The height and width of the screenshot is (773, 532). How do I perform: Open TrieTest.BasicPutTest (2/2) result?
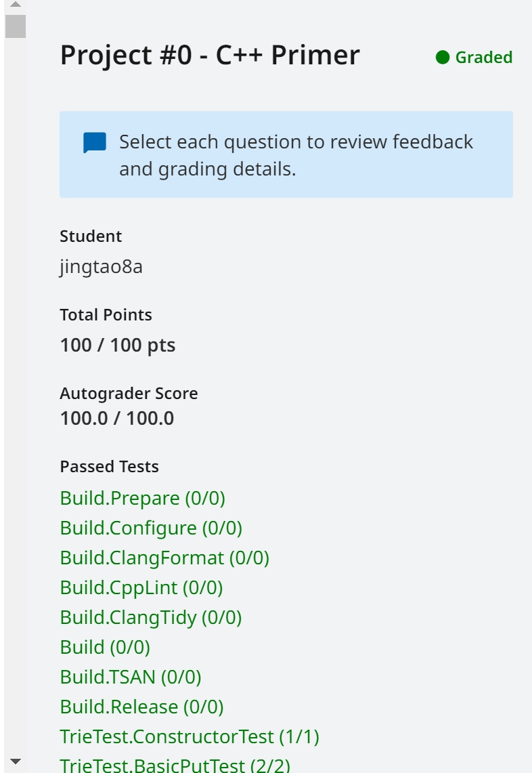175,765
